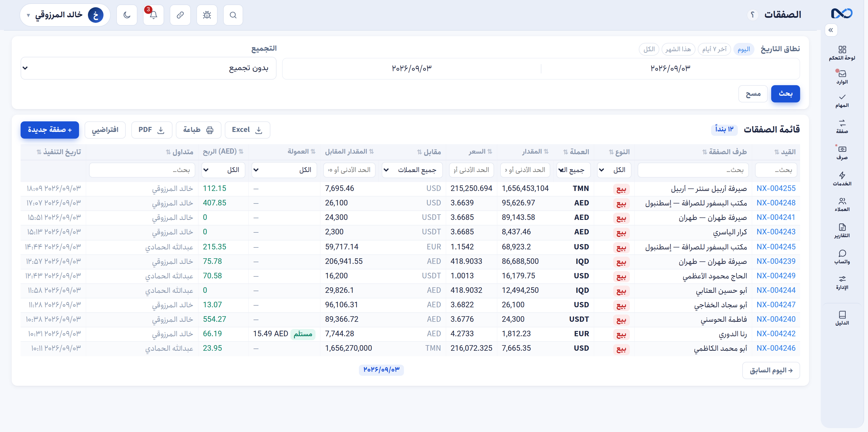868x432 pixels.
Task: Click the مسح clear button
Action: pos(753,94)
